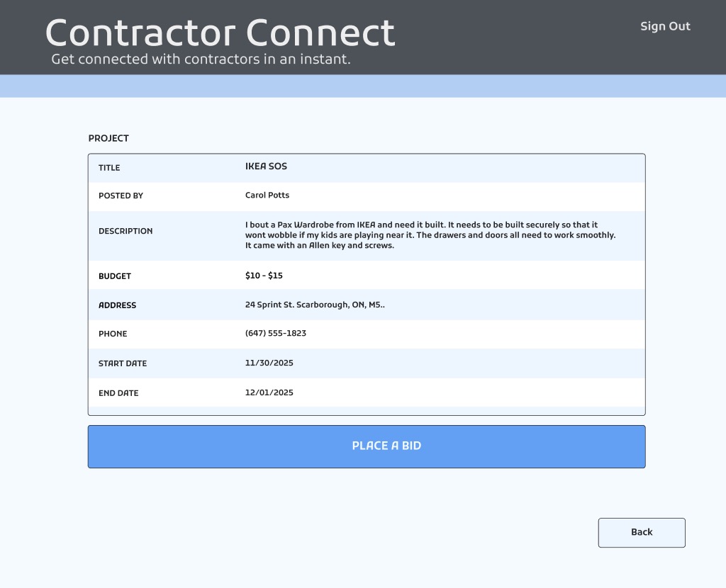Viewport: 726px width, 588px height.
Task: Click the phone number (647) 555-1823
Action: (276, 334)
